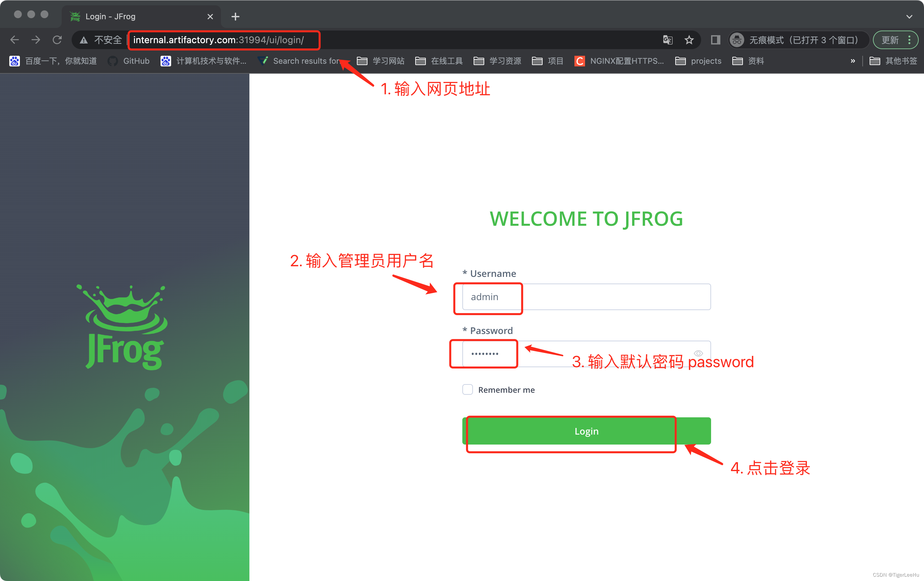
Task: Open the 其他书签 bookmarks folder
Action: point(896,61)
